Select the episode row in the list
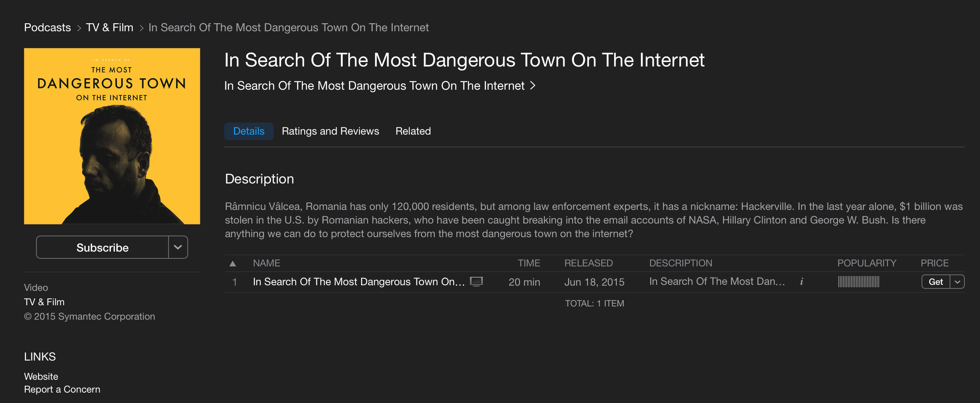The height and width of the screenshot is (403, 980). (x=360, y=282)
